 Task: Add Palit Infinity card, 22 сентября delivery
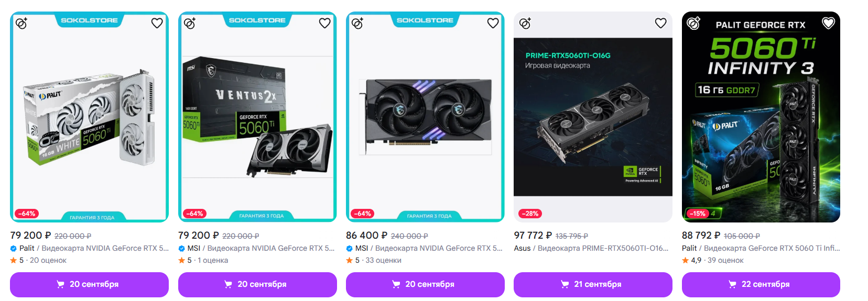761,284
